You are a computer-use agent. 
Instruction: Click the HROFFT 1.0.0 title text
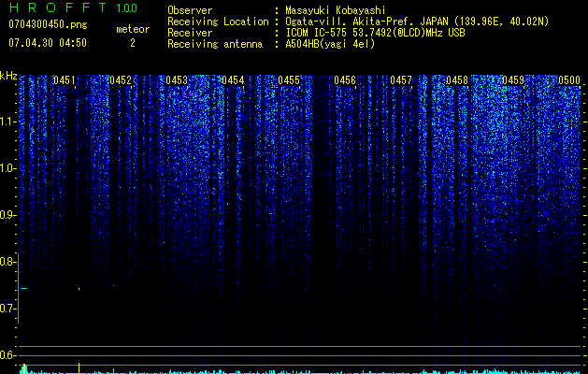[x=73, y=7]
